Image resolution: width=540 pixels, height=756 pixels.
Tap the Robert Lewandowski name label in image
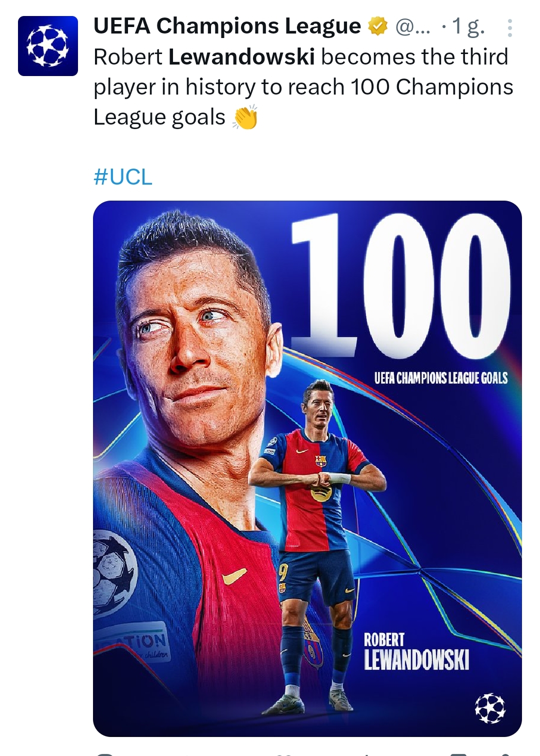point(416,652)
